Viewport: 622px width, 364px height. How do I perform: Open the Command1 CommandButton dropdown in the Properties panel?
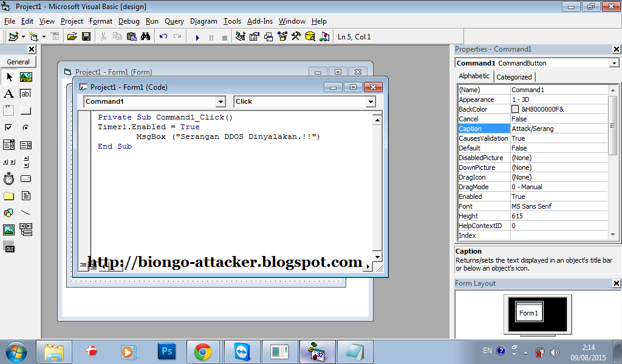(614, 63)
